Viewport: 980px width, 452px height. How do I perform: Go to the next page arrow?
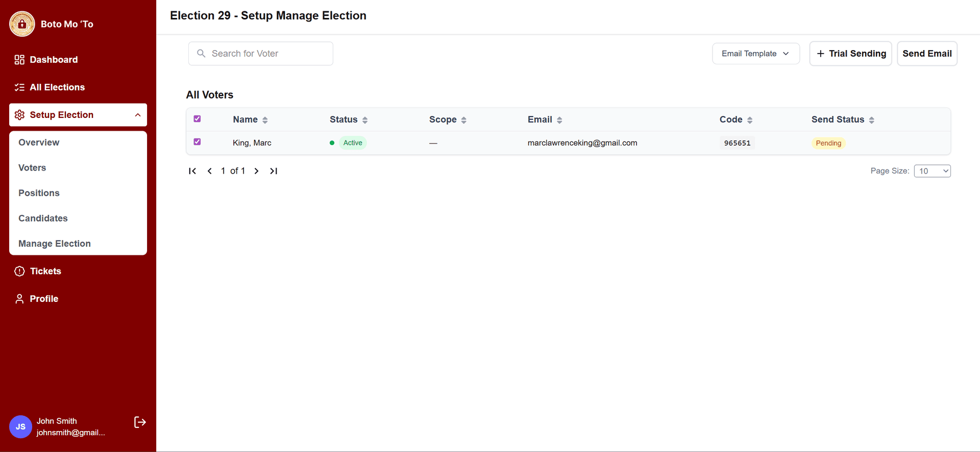(257, 171)
